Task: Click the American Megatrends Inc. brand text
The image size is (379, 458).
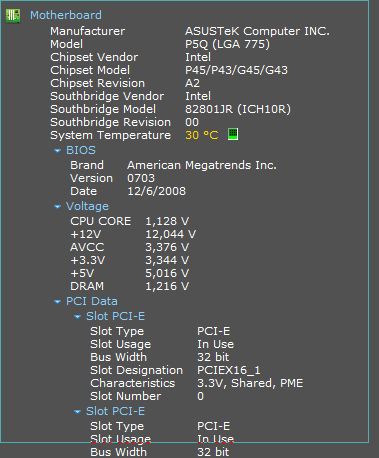Action: [x=202, y=165]
